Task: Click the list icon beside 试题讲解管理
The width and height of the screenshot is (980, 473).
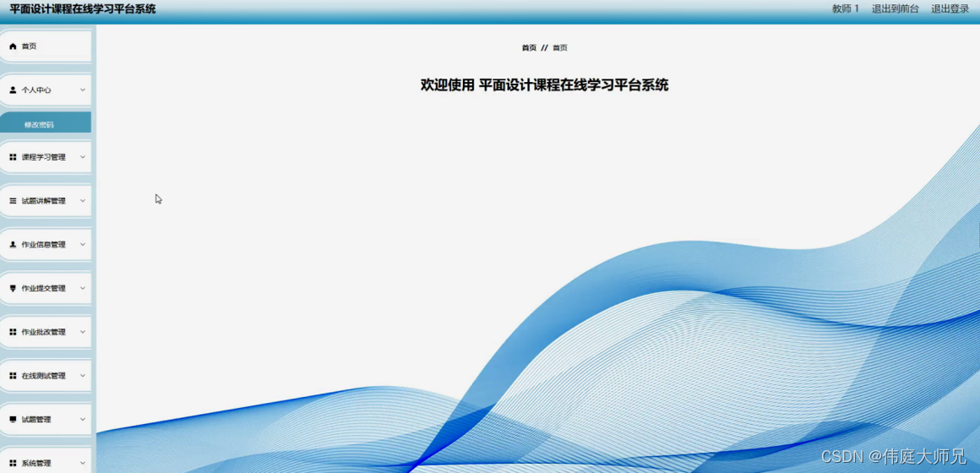Action: click(13, 201)
